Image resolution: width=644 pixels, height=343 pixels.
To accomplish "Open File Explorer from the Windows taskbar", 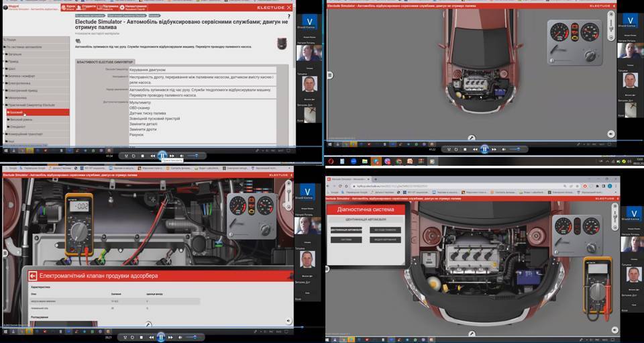I will click(364, 162).
